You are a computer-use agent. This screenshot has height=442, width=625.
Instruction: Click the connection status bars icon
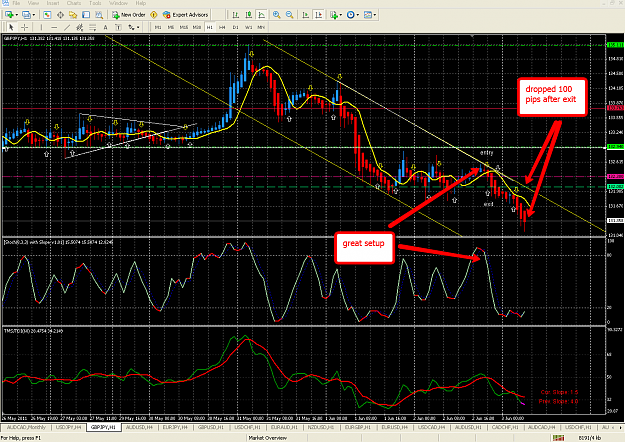tap(558, 438)
